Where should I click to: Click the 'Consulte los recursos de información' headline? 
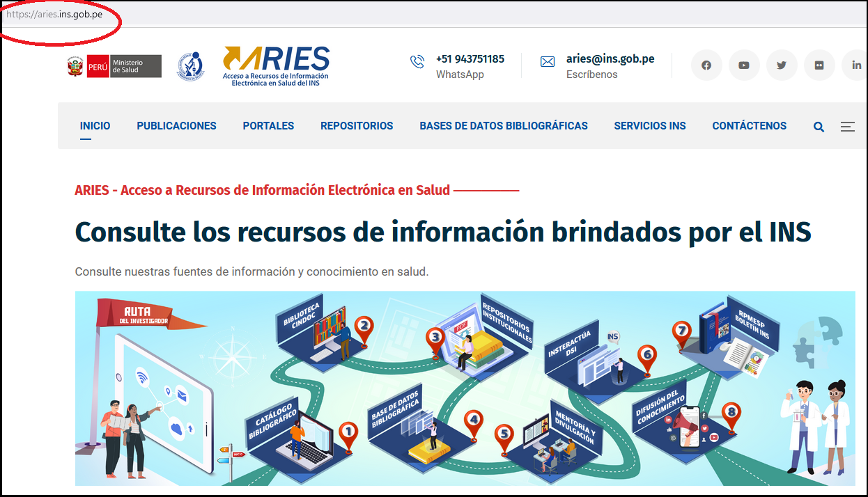pyautogui.click(x=443, y=232)
